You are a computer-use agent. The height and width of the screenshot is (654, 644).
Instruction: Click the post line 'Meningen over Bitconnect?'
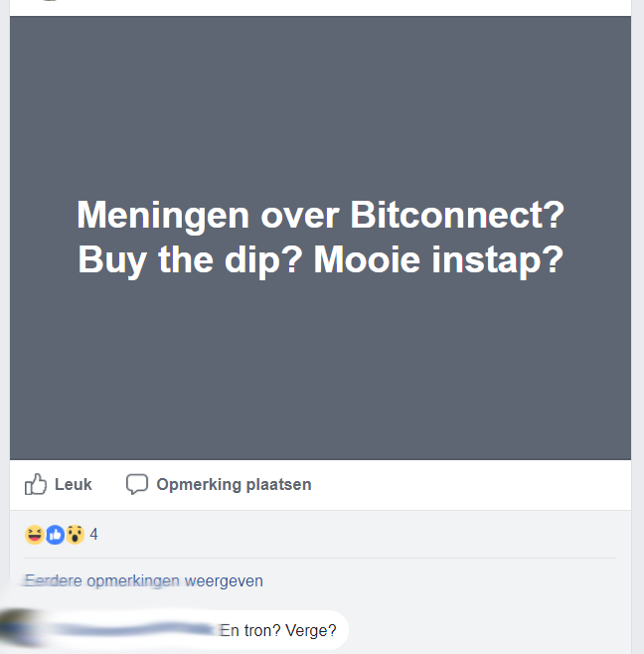(x=320, y=215)
